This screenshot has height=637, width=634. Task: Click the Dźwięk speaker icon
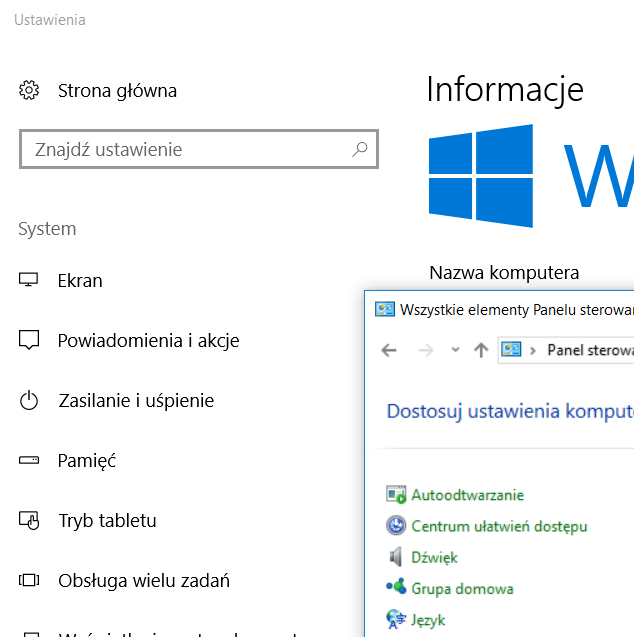[396, 557]
